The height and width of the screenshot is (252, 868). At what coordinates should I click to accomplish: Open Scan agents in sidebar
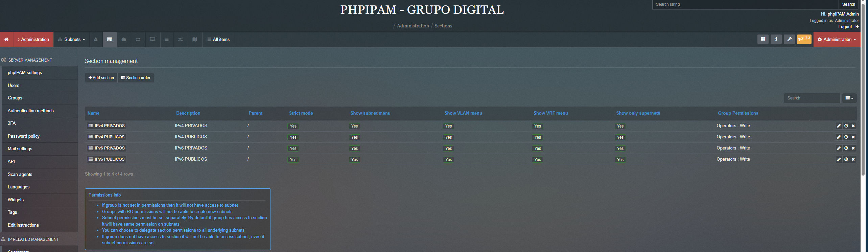tap(40, 175)
